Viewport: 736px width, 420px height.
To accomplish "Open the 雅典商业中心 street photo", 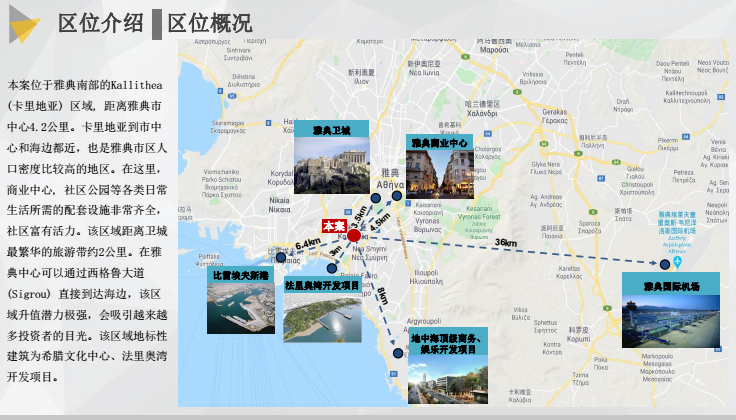I will (440, 174).
